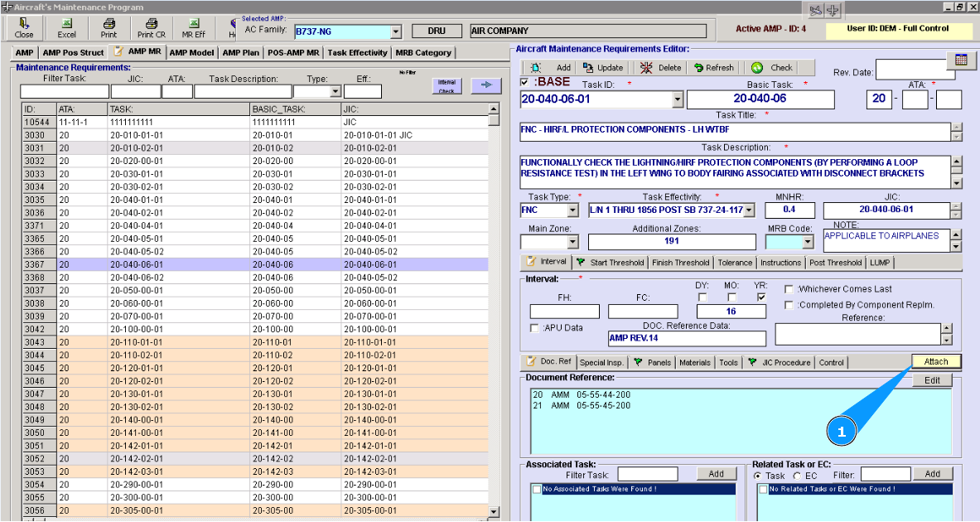This screenshot has width=980, height=522.
Task: Enable the Whichever Comes Last checkbox
Action: tap(789, 289)
